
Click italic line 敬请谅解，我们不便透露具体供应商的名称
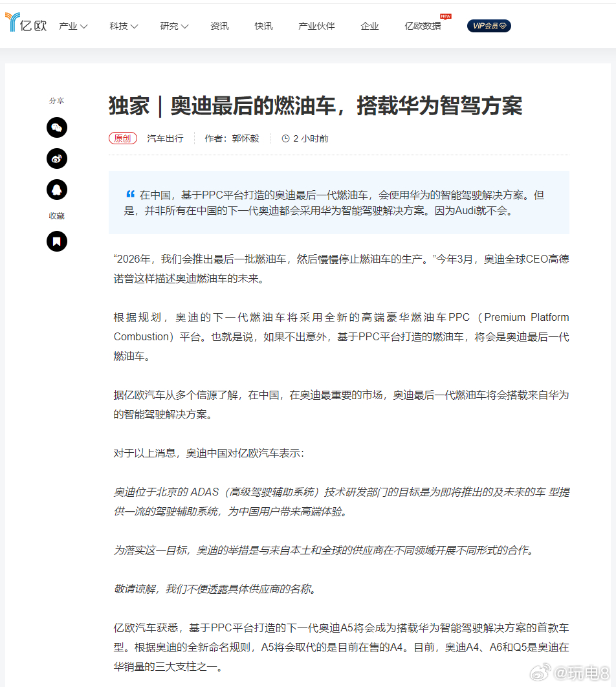click(x=215, y=589)
